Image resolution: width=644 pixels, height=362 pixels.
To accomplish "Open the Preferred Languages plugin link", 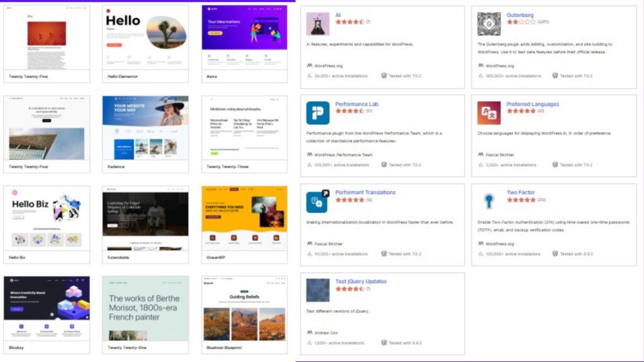I will click(x=533, y=104).
